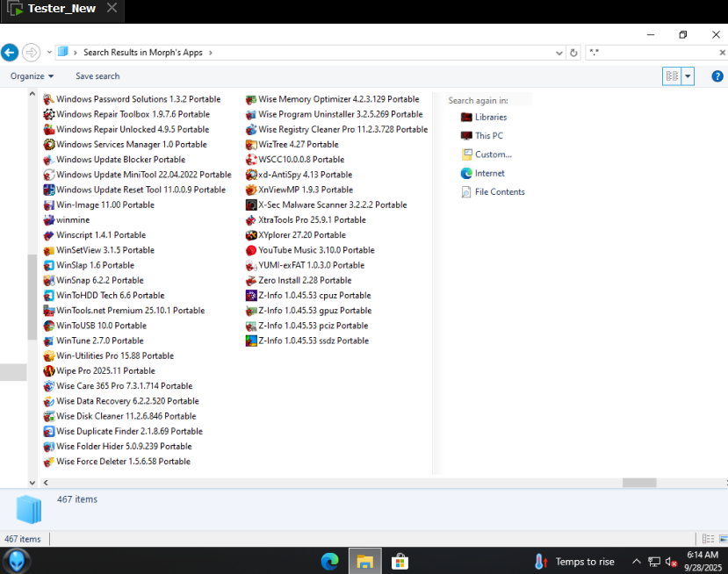Open the Organize menu

pos(32,76)
